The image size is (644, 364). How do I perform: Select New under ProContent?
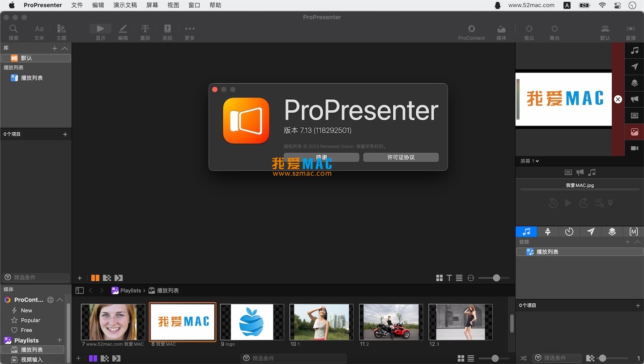[x=26, y=310]
